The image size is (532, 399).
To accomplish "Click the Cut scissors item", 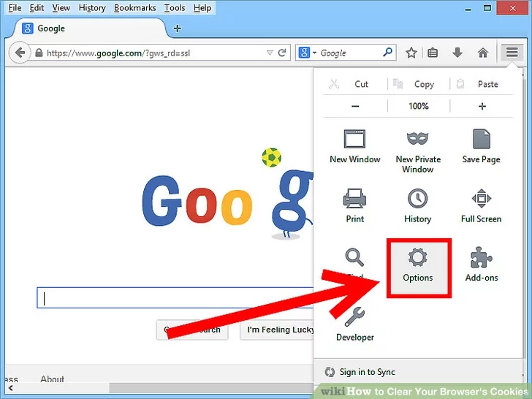I will (349, 84).
